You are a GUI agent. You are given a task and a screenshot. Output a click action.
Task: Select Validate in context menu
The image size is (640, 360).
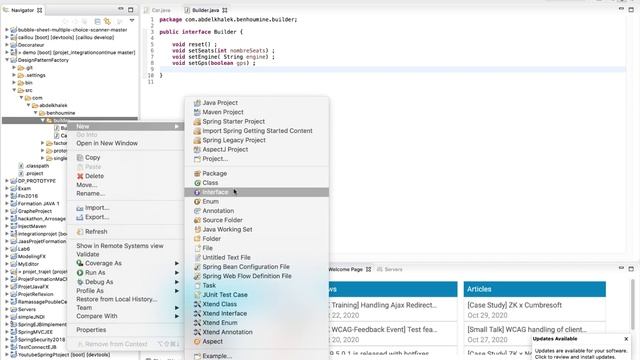88,254
